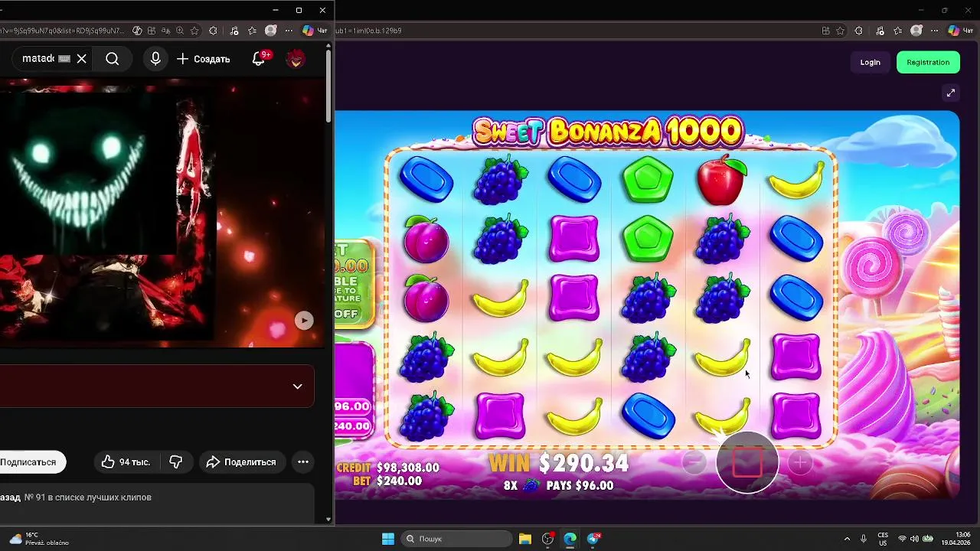This screenshot has width=980, height=551.
Task: Click the CREDIT $98,308.00 display
Action: pos(387,468)
